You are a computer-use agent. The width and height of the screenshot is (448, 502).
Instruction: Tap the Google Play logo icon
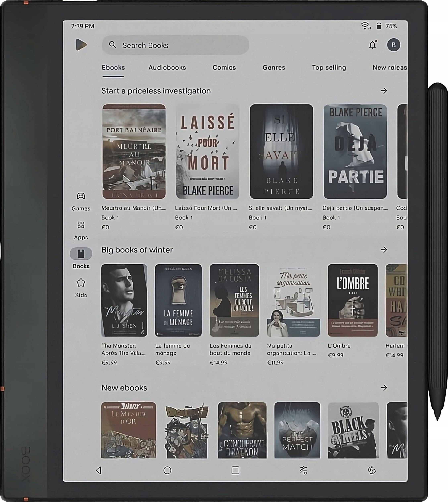tap(81, 45)
